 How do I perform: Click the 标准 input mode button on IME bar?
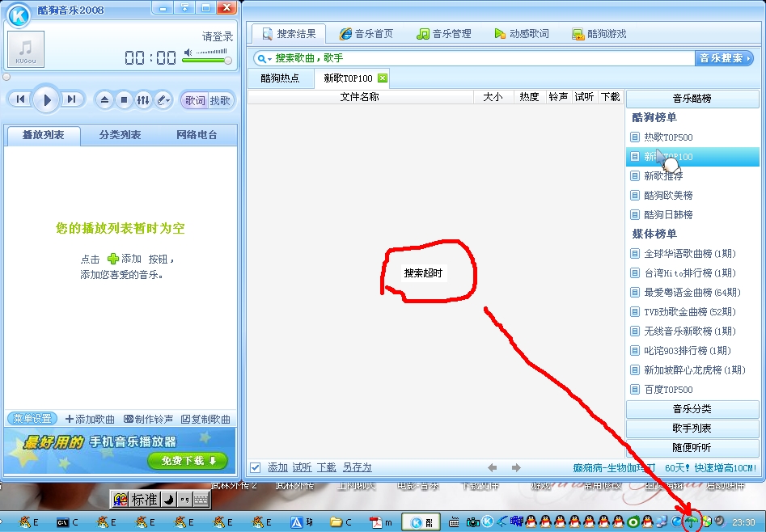[x=145, y=500]
